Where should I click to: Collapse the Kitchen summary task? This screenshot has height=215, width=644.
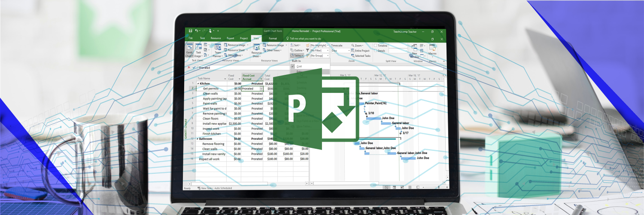point(198,83)
